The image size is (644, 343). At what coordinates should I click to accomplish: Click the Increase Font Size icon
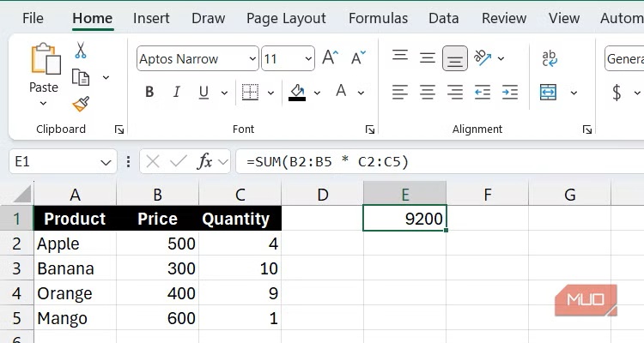(x=331, y=58)
